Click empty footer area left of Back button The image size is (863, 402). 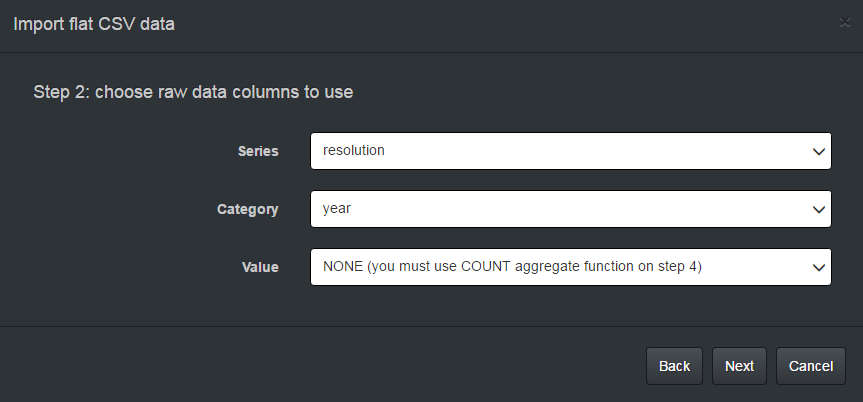click(320, 366)
